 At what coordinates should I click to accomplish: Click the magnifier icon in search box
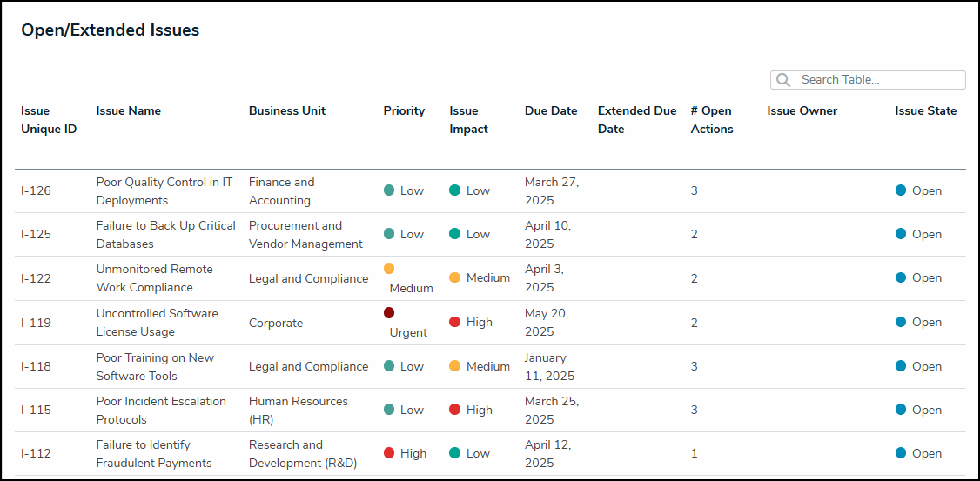pyautogui.click(x=783, y=80)
